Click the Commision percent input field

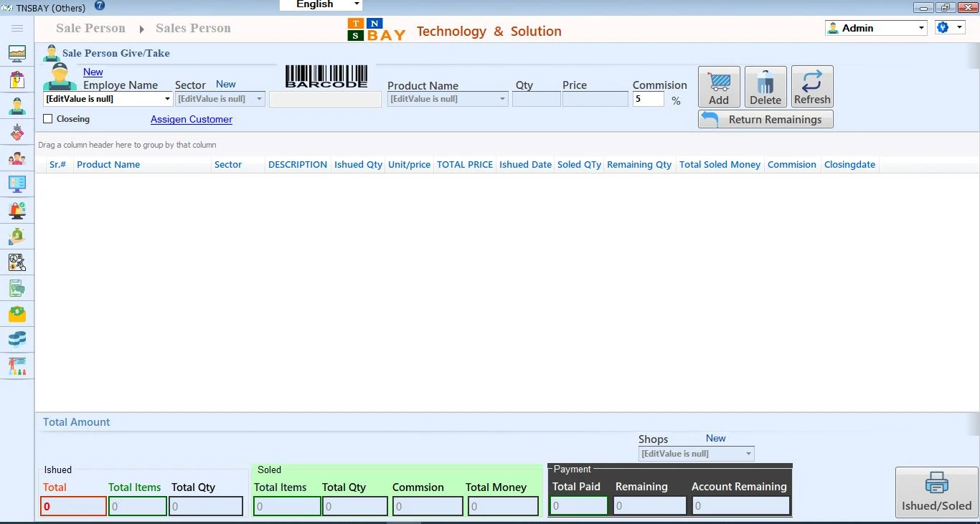[648, 99]
